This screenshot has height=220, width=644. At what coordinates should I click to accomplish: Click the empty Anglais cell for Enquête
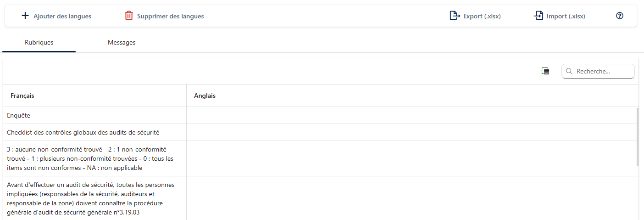tap(411, 116)
